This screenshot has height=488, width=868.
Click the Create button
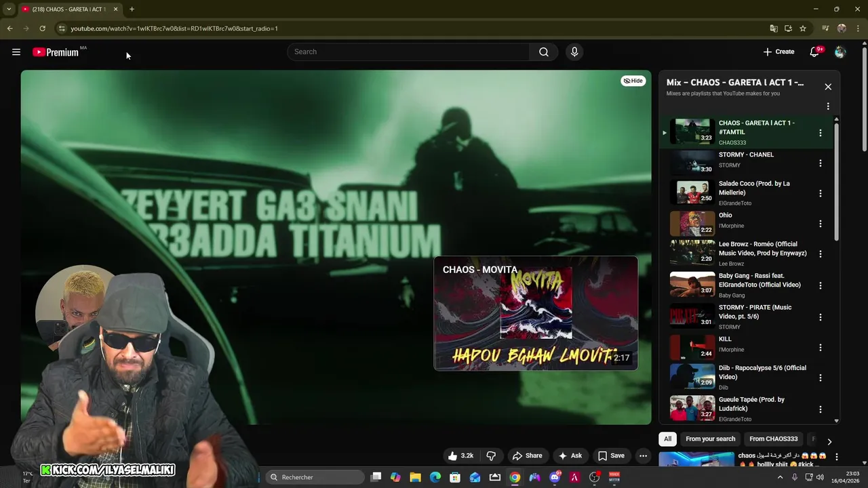tap(778, 52)
